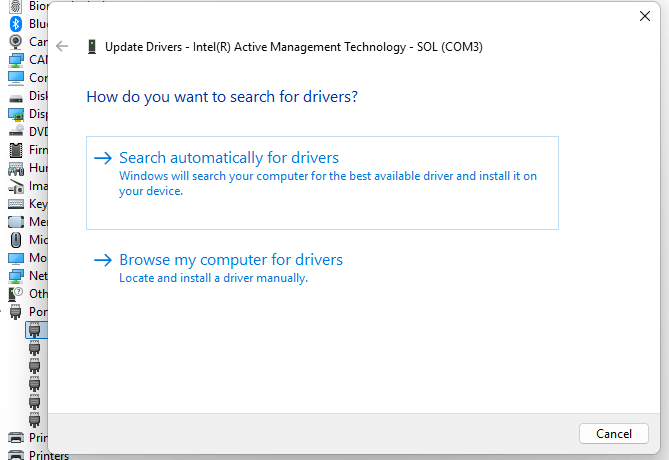The width and height of the screenshot is (669, 460).
Task: Select the DVD drives icon
Action: (16, 132)
